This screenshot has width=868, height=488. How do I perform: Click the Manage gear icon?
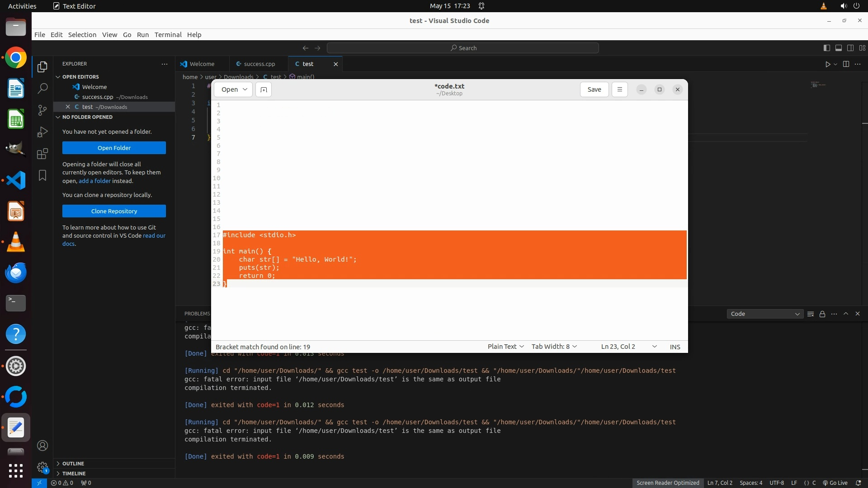point(42,467)
